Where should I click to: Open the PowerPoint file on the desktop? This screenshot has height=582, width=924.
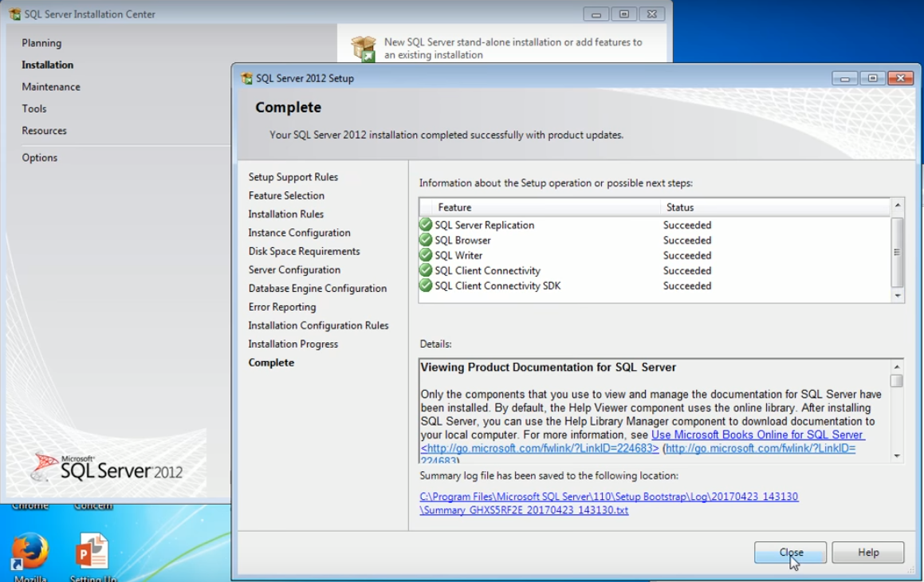tap(92, 552)
